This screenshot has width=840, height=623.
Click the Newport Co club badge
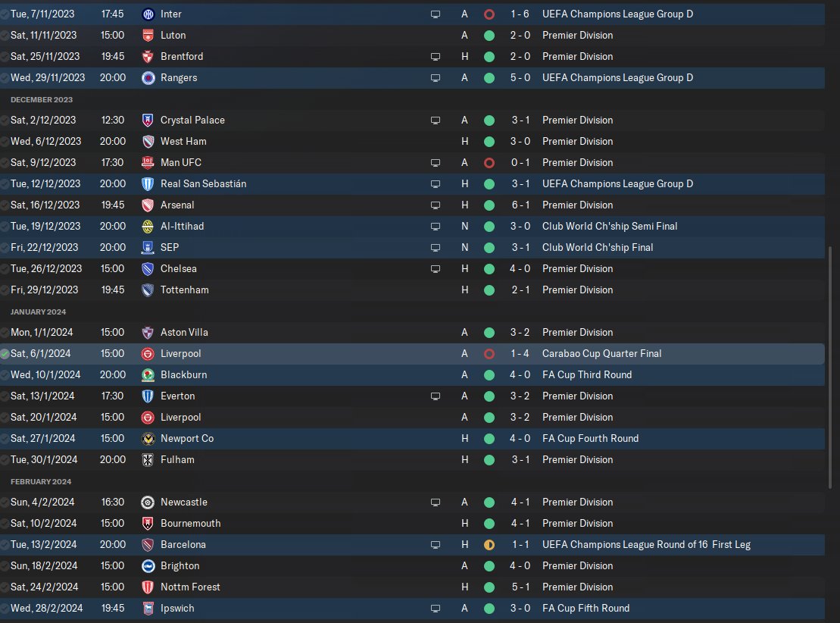click(x=148, y=439)
